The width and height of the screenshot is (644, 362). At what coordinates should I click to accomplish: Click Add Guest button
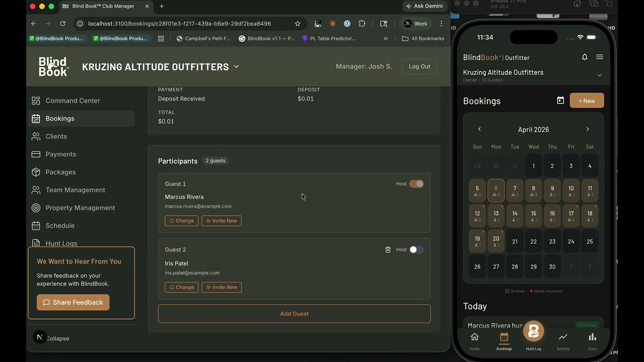pyautogui.click(x=294, y=314)
